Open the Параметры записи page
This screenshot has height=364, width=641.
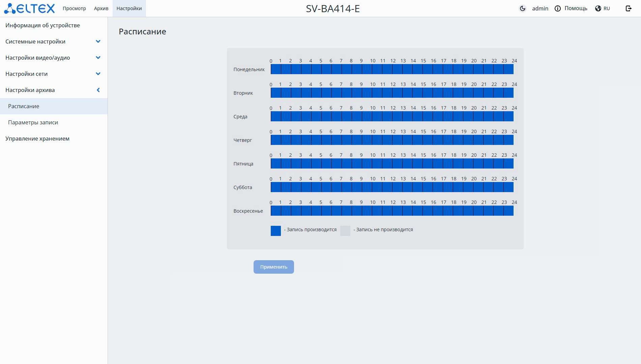pos(33,122)
